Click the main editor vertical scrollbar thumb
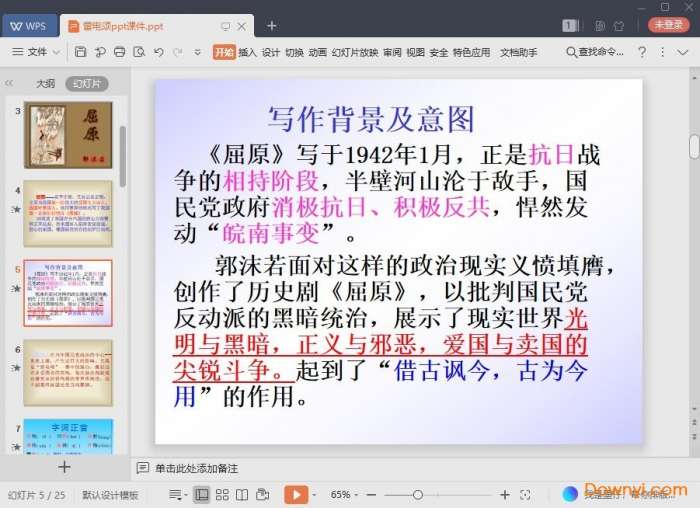 pyautogui.click(x=694, y=147)
